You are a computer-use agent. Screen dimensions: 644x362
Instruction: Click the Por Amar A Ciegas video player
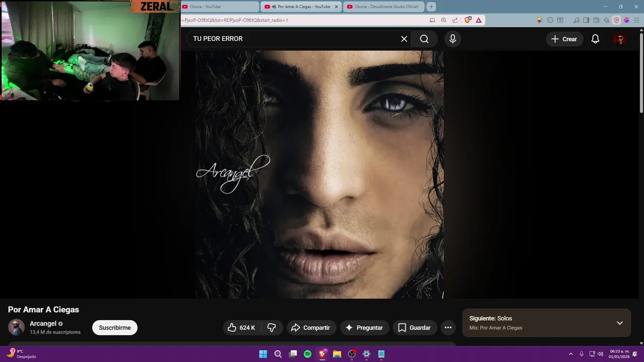click(x=319, y=174)
